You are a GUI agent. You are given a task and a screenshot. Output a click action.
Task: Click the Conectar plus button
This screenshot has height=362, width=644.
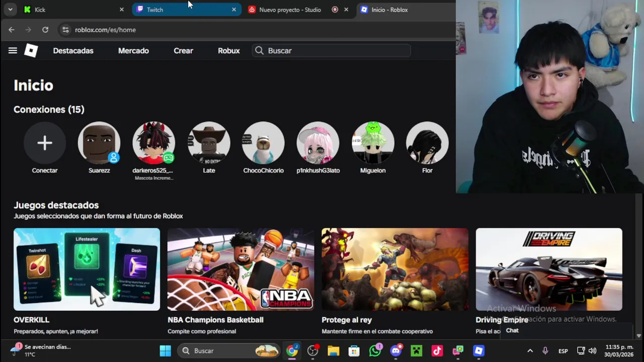(45, 143)
